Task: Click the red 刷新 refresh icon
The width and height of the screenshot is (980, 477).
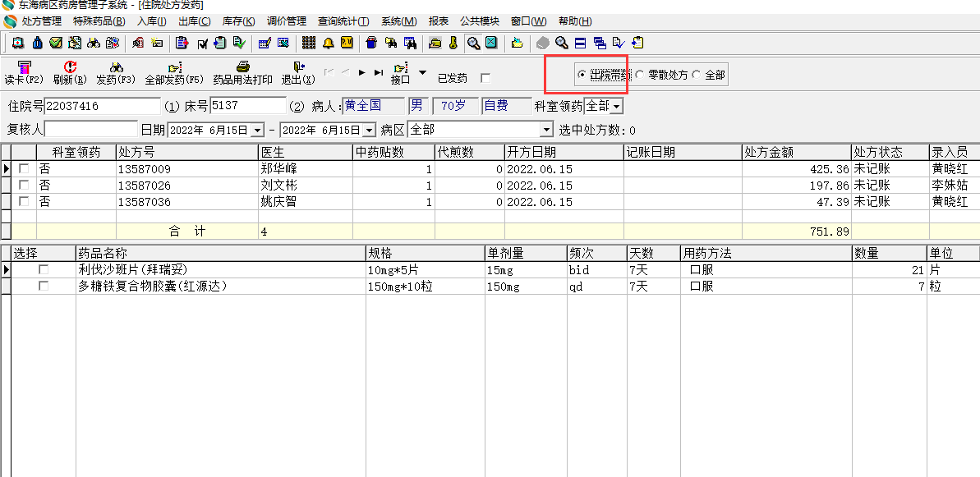Action: coord(70,68)
